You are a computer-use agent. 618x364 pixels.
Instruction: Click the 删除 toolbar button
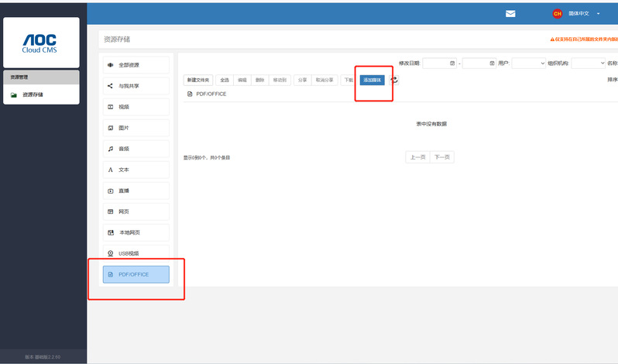tap(259, 80)
